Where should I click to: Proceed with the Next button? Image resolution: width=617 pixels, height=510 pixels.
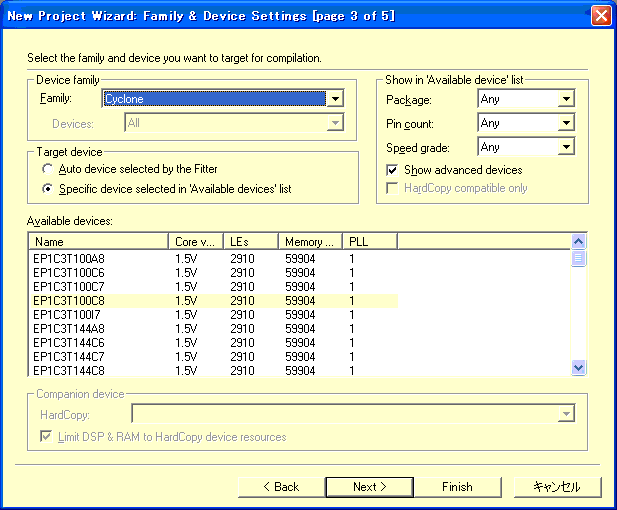click(369, 487)
